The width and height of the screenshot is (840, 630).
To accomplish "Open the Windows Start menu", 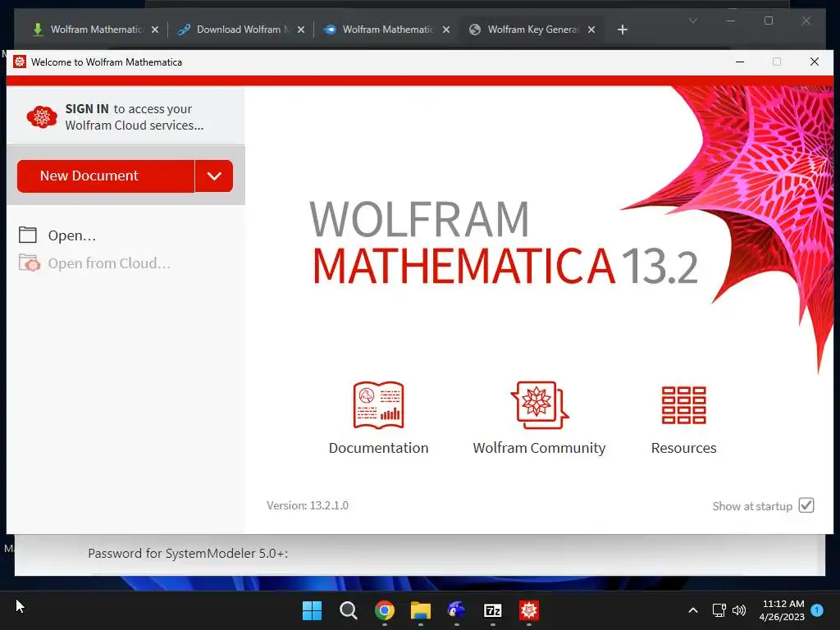I will (x=312, y=610).
